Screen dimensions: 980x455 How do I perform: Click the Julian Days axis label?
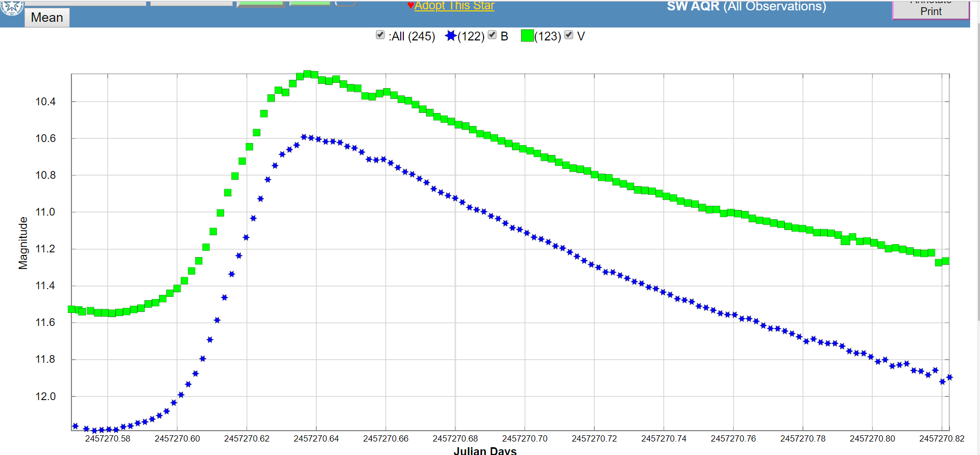485,451
